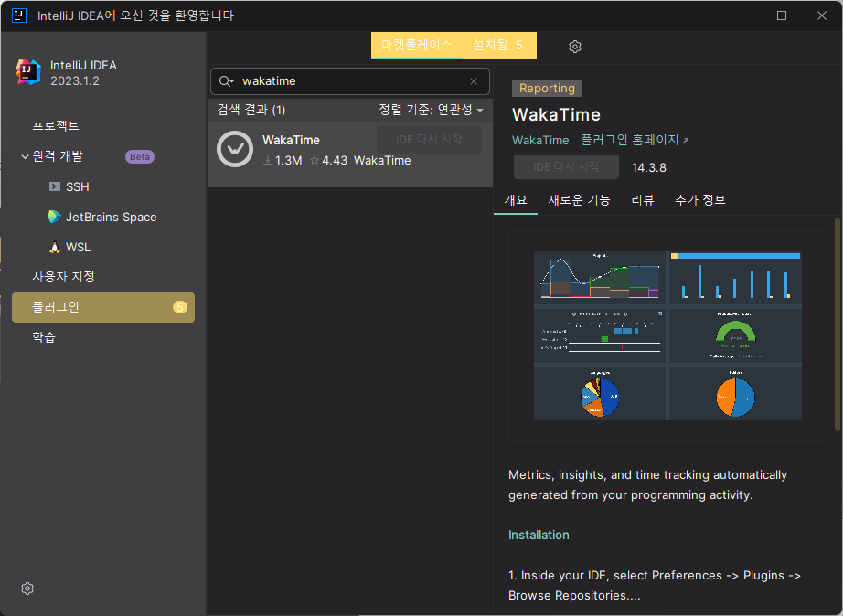Open the WakaTime vendor link
843x616 pixels.
[540, 141]
